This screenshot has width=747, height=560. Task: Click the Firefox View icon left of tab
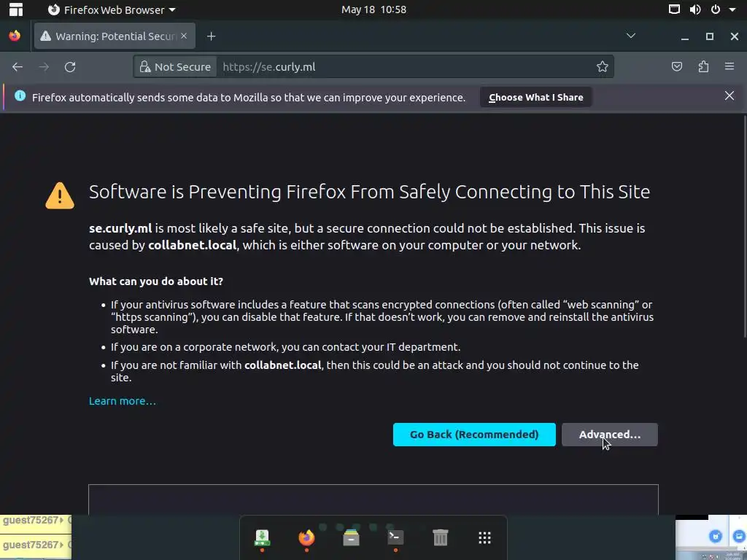(15, 36)
